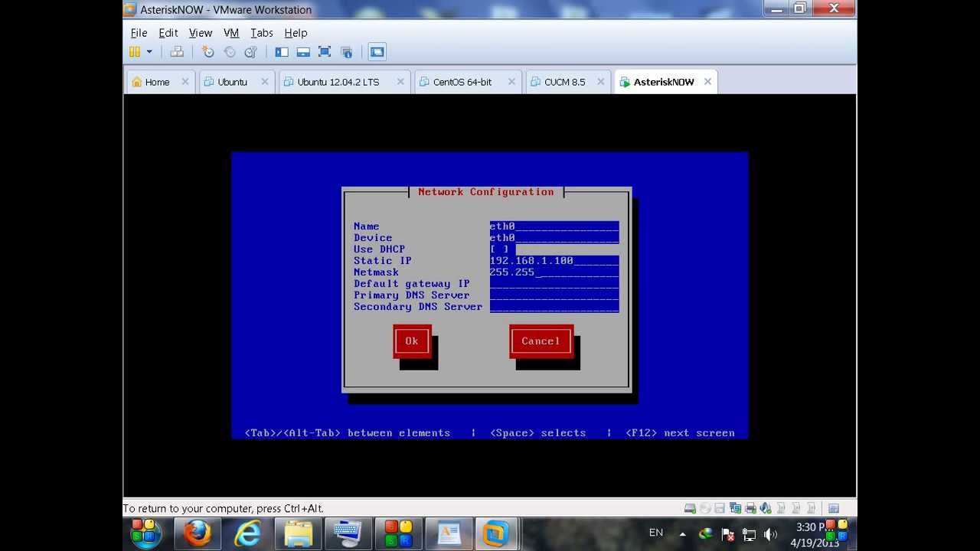The height and width of the screenshot is (551, 980).
Task: Open the File menu
Action: [x=139, y=33]
